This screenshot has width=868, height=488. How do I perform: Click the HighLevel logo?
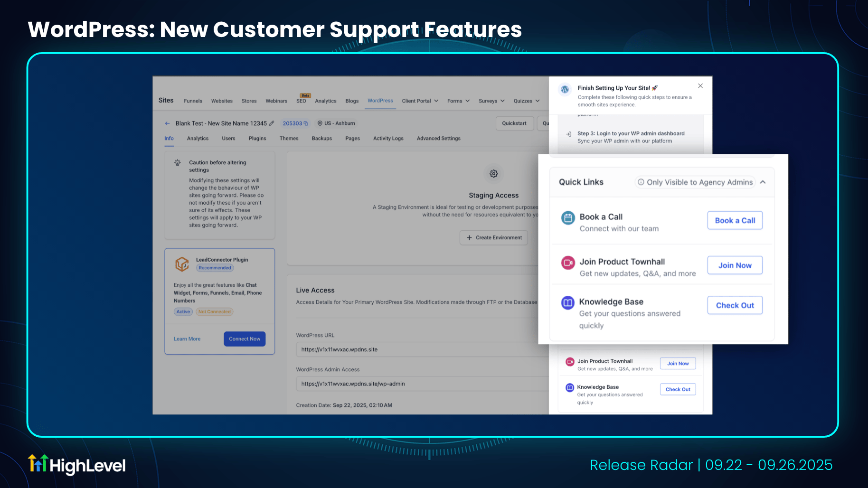(77, 465)
